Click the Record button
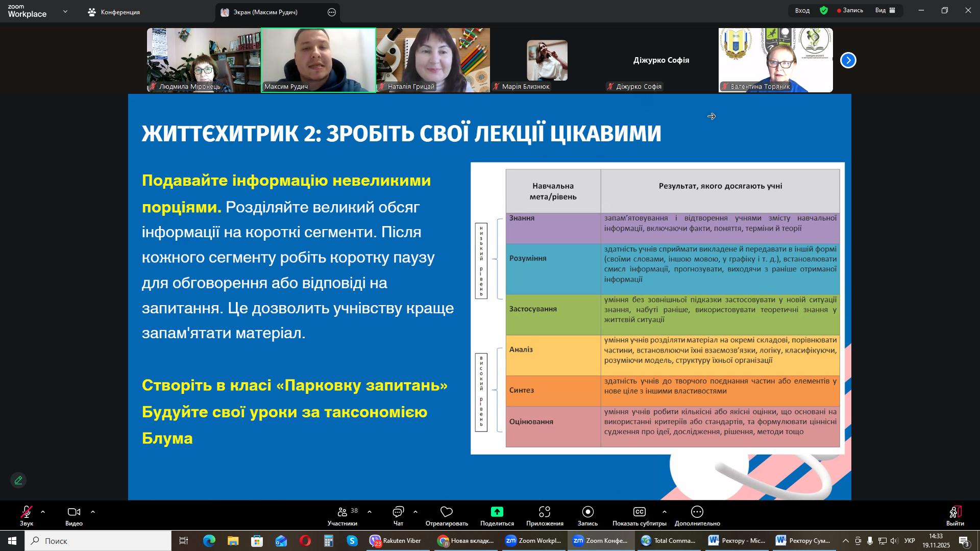Screen dimensions: 980x551 pos(587,512)
